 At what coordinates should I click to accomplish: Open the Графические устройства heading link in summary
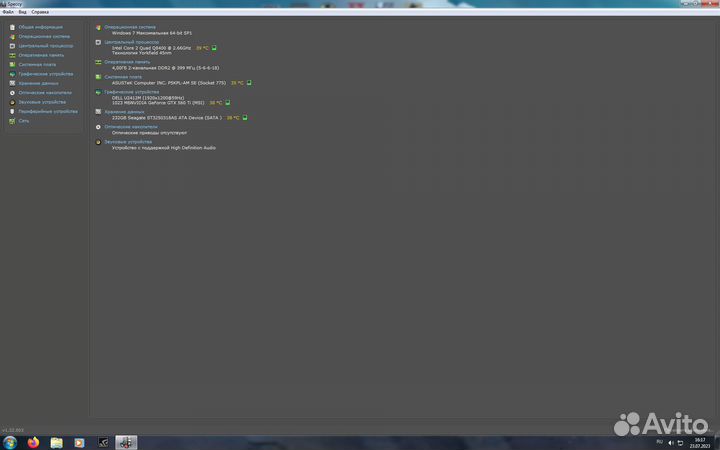[132, 92]
